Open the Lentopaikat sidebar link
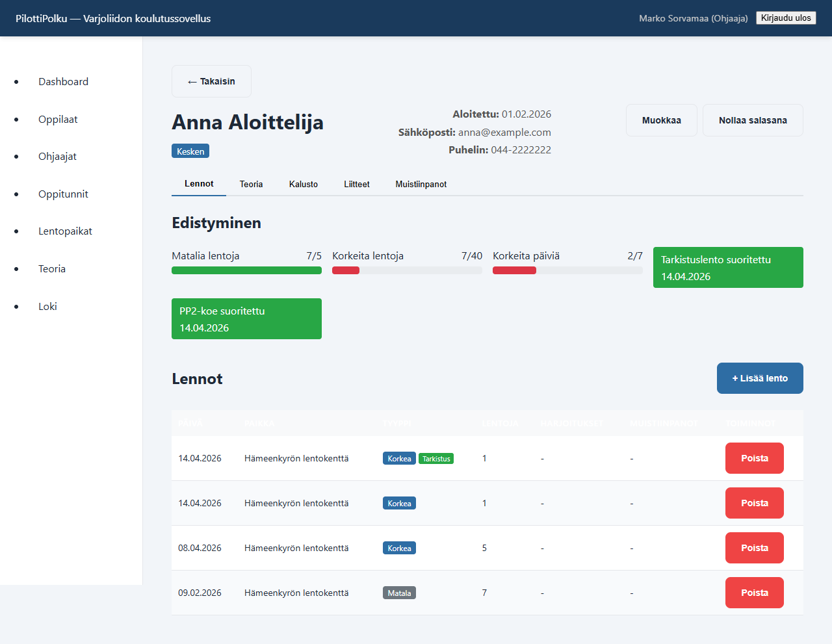 point(65,231)
